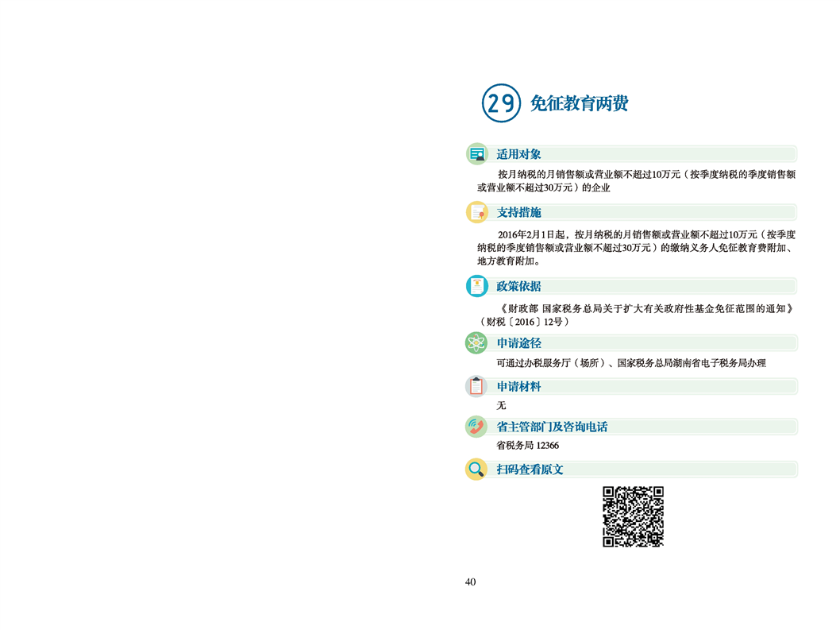Click the text 地方教育附加。
The image size is (840, 630).
(x=510, y=261)
